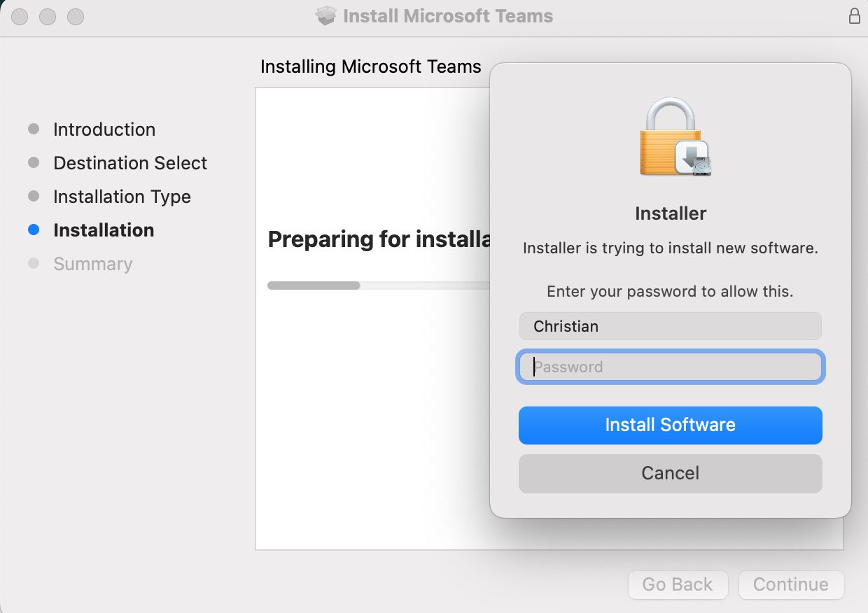Click 'Enter your password to allow this' text
Viewport: 868px width, 613px height.
[670, 292]
